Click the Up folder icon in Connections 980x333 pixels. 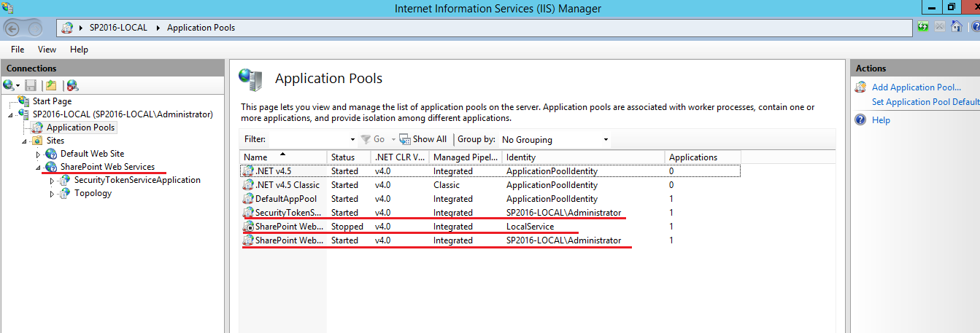tap(50, 85)
